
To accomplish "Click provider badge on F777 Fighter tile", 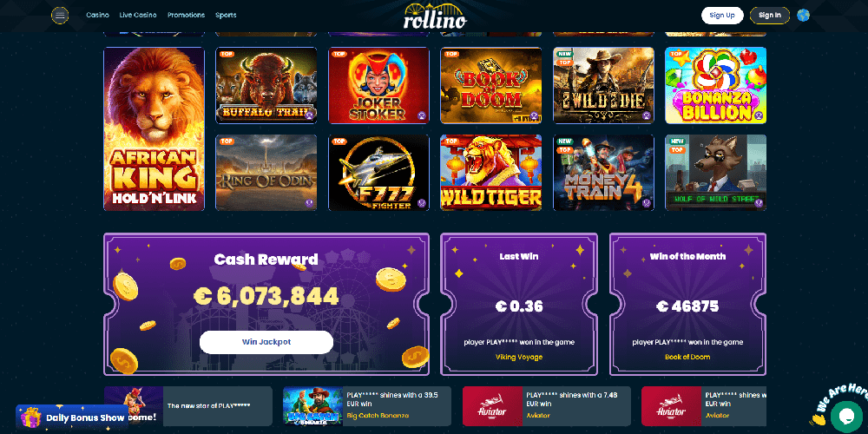I will pyautogui.click(x=422, y=203).
